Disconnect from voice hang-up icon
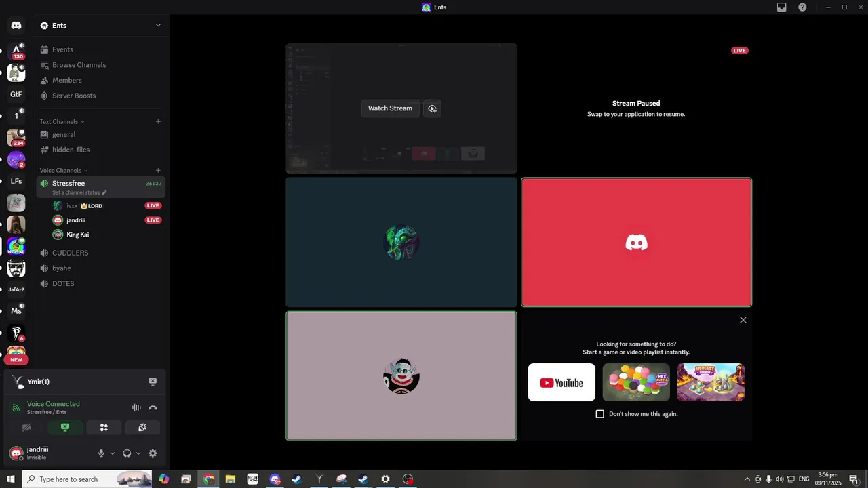Image resolution: width=868 pixels, height=488 pixels. coord(153,407)
